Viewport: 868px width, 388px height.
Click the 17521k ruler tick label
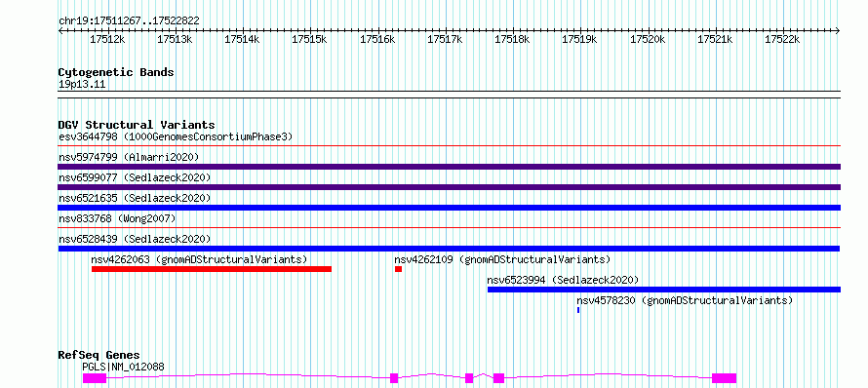coord(715,39)
